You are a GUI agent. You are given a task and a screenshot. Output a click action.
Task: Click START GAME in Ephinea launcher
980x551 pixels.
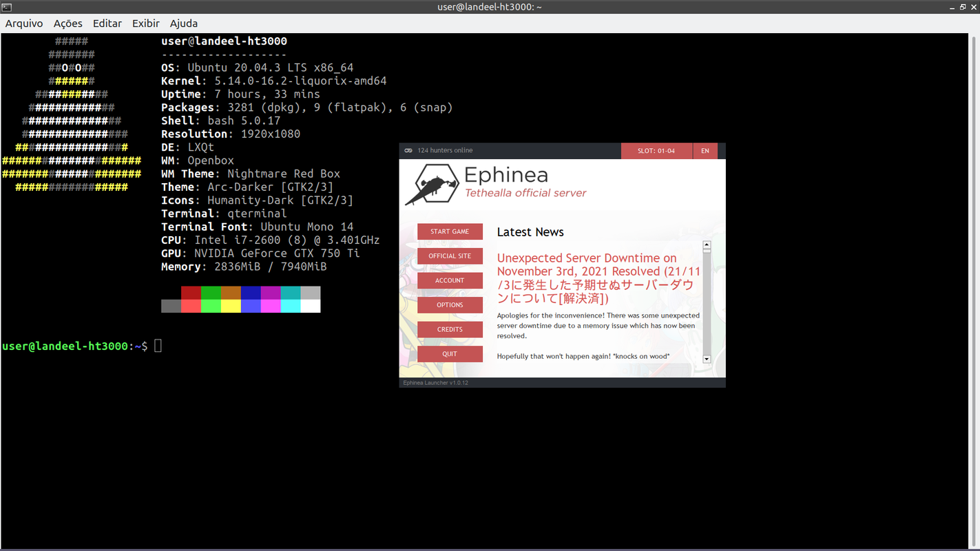[450, 231]
